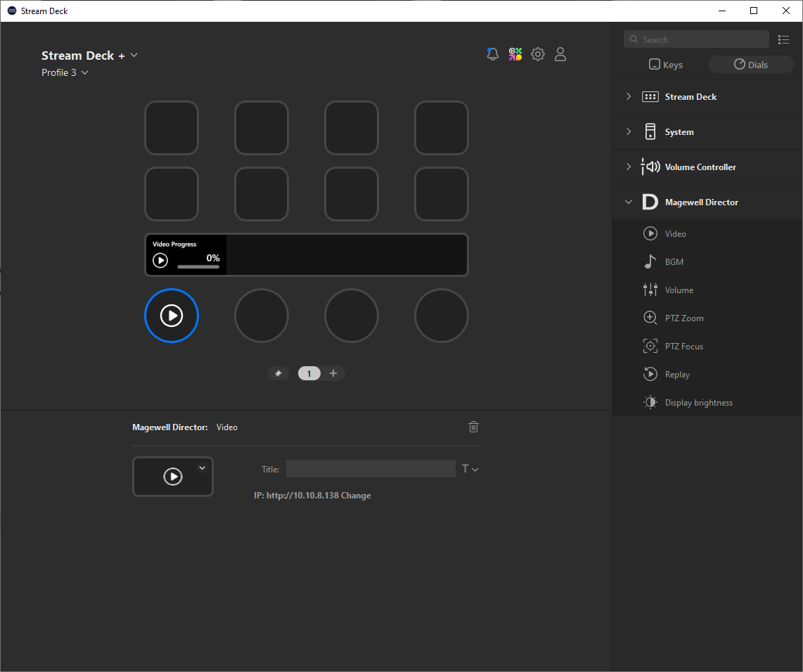Choose the Volume mixer action under Magewell Director
This screenshot has height=672, width=803.
click(707, 290)
